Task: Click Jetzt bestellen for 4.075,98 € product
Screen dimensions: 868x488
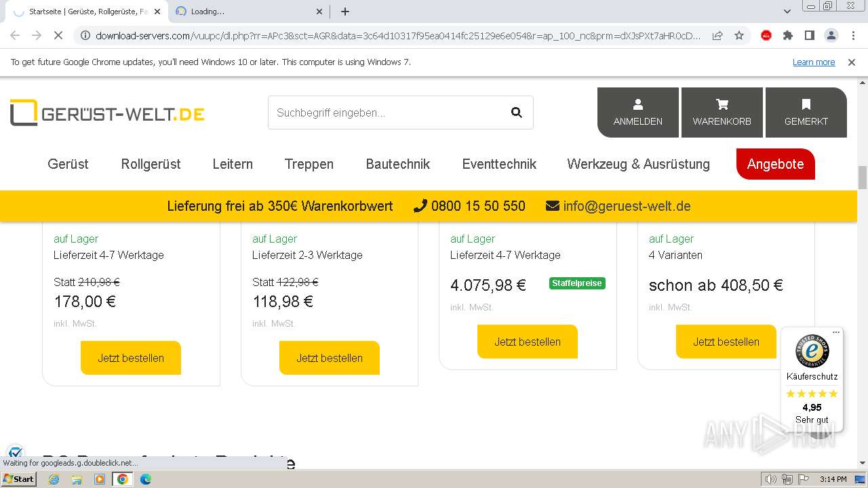Action: [528, 342]
